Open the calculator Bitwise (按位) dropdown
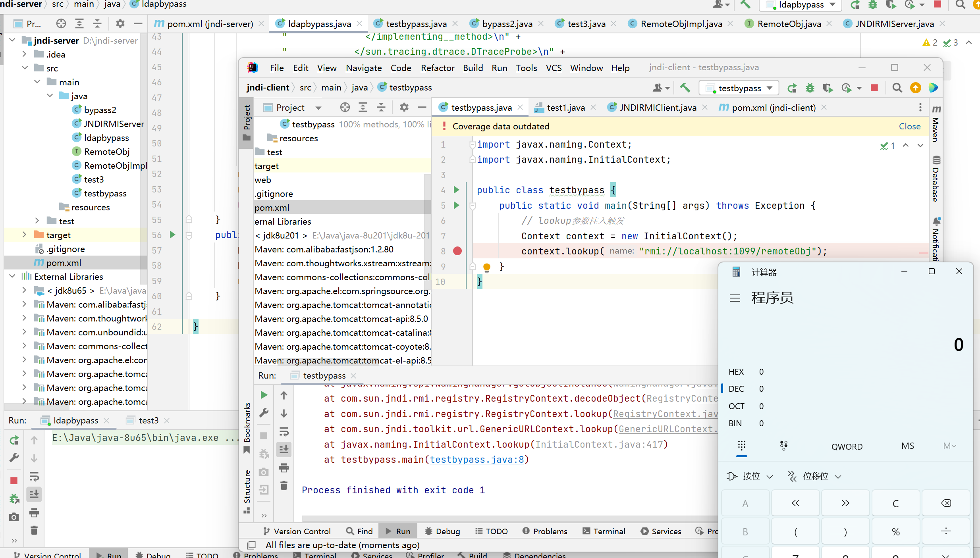Viewport: 980px width, 558px height. tap(750, 476)
